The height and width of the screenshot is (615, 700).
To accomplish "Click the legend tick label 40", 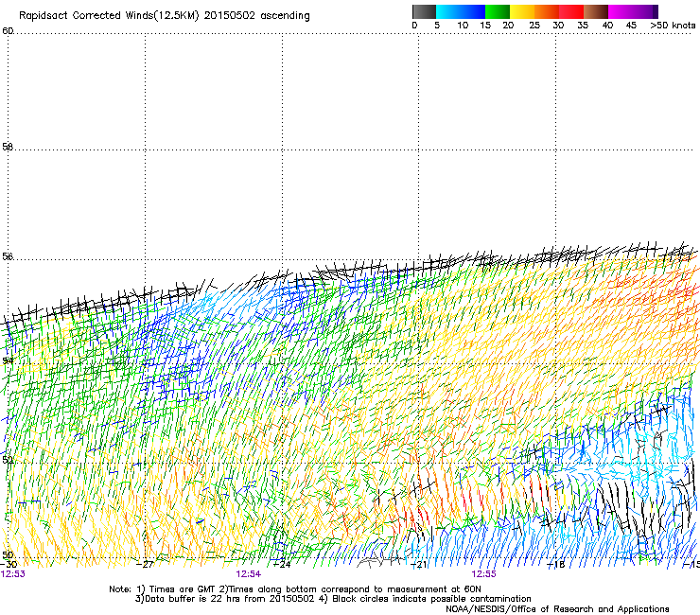I will point(607,25).
